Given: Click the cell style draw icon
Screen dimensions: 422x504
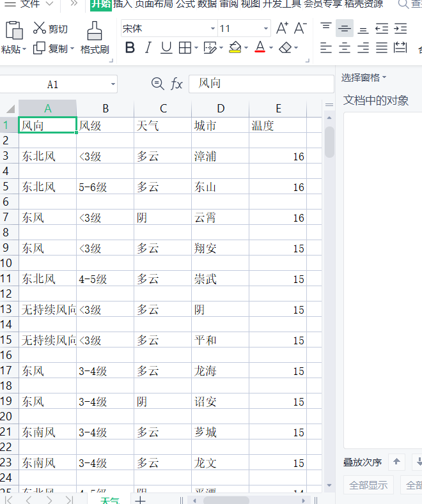Looking at the screenshot, I should [210, 48].
